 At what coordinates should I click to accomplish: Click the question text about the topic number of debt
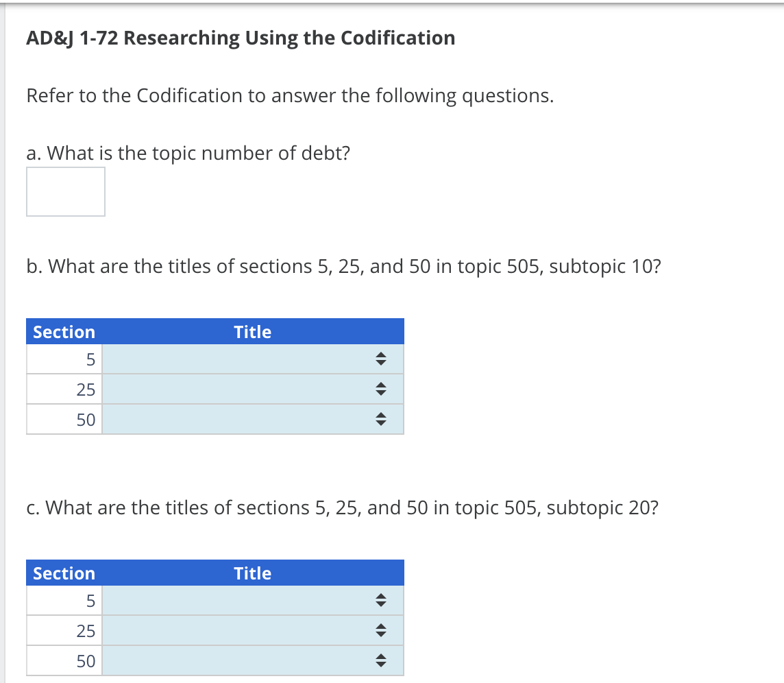point(188,153)
